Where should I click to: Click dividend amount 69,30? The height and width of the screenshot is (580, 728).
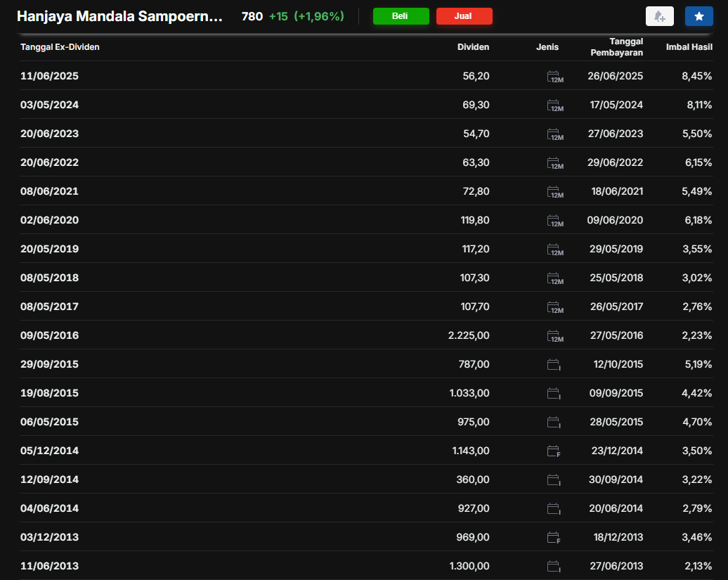coord(476,105)
